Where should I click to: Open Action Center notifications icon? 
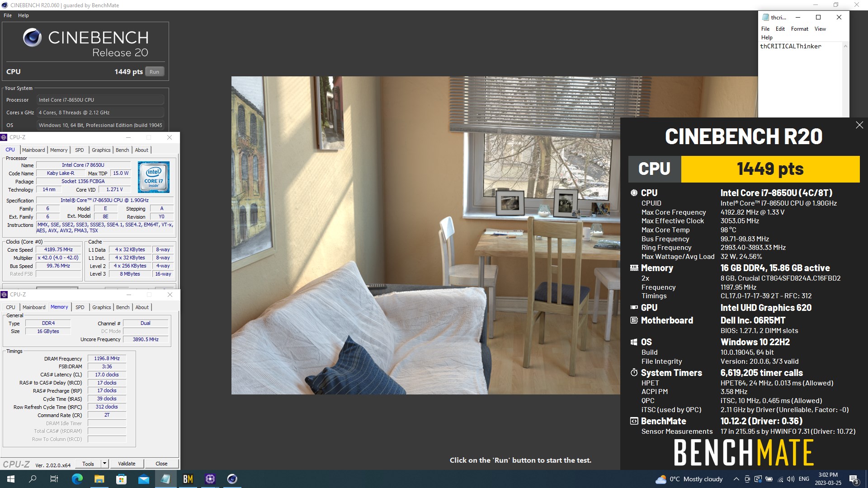[854, 479]
